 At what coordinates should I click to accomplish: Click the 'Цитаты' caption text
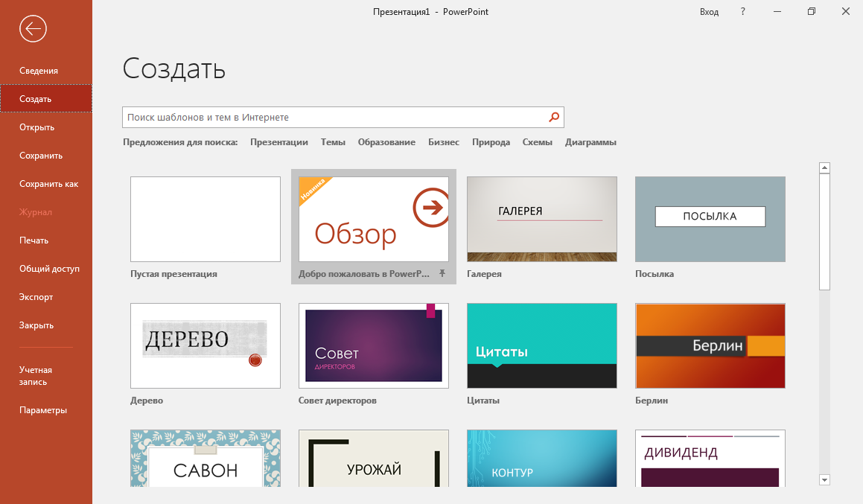coord(483,401)
